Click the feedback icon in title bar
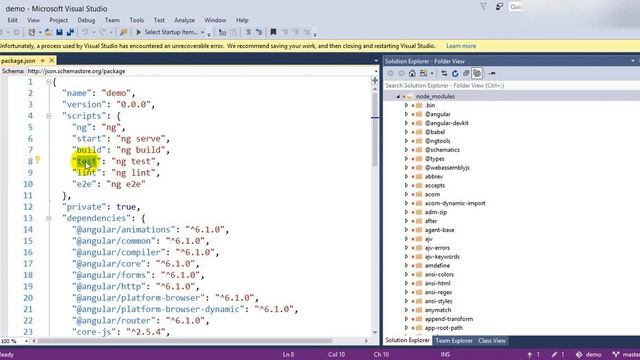 click(x=499, y=7)
